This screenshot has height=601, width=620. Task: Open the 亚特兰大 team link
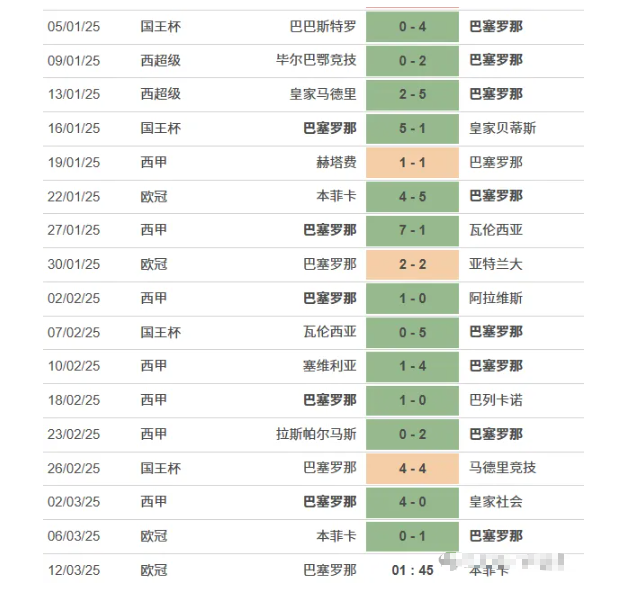496,264
